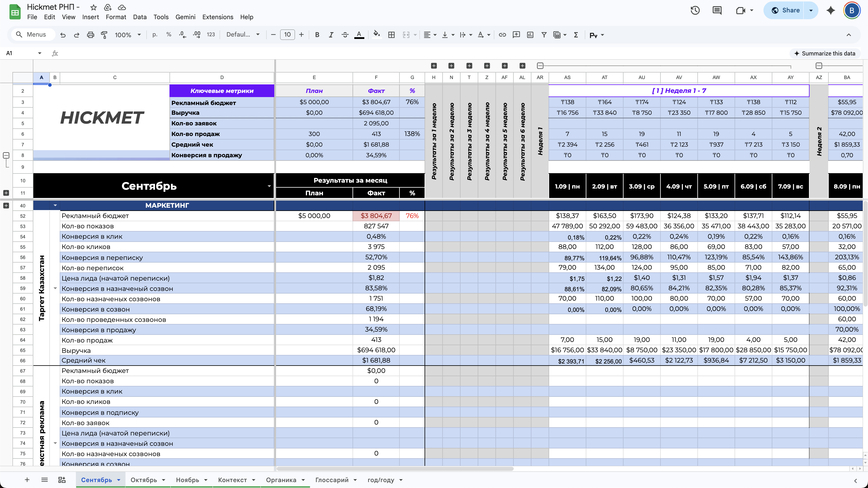
Task: Increase font size with plus button
Action: click(301, 35)
